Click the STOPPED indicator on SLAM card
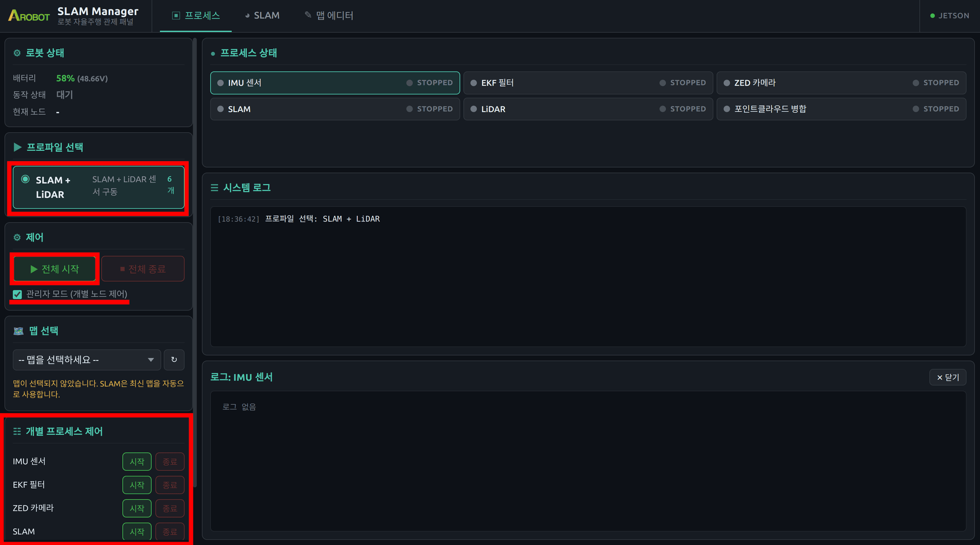Image resolution: width=980 pixels, height=545 pixels. pyautogui.click(x=430, y=109)
